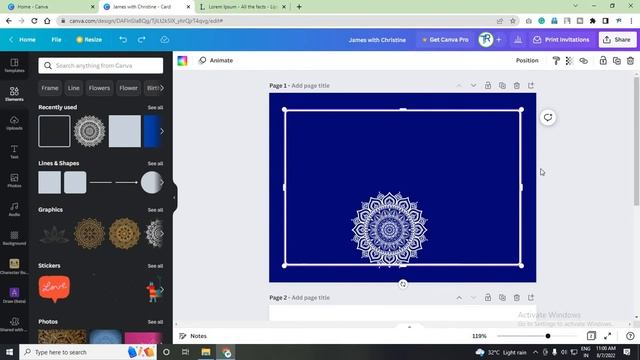Screen dimensions: 640x360
Task: Click the Undo arrow
Action: tap(123, 40)
